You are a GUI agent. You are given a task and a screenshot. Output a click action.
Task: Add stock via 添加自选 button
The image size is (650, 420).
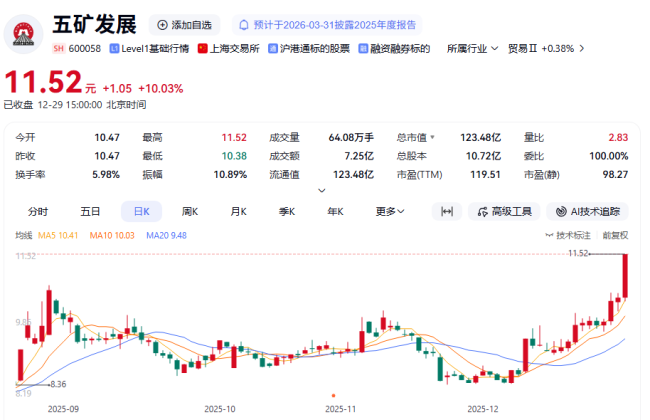[184, 25]
